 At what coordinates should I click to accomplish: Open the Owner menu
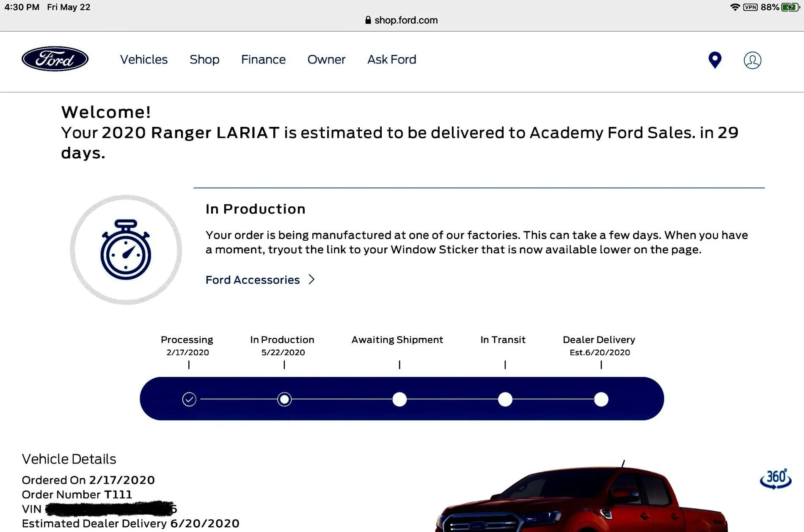pyautogui.click(x=326, y=59)
